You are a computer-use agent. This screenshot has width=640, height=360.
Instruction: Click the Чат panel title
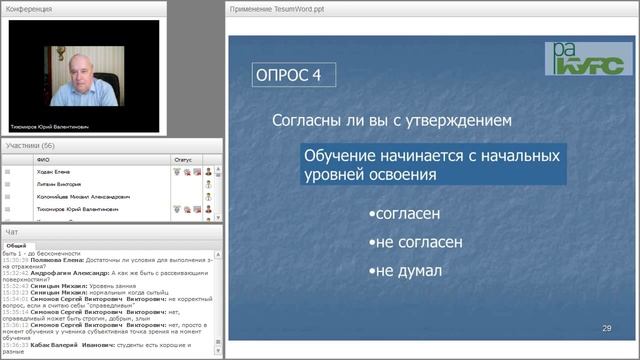coord(12,232)
